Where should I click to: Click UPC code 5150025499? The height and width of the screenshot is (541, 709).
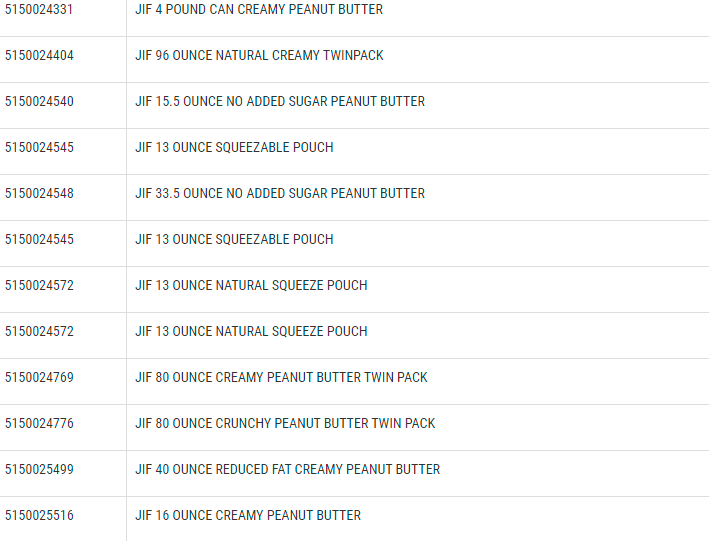39,470
